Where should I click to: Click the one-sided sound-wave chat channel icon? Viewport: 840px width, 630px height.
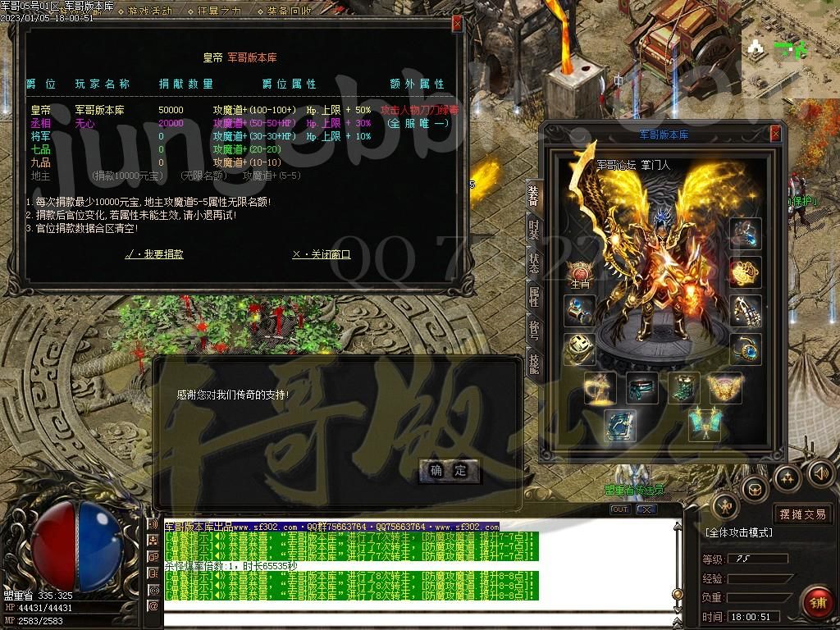pos(153,524)
